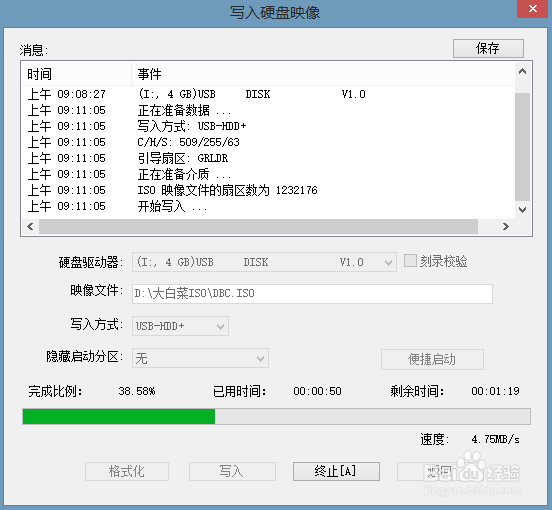The width and height of the screenshot is (552, 510).
Task: Click the vertical scrollbar thumb of message list
Action: (x=522, y=146)
